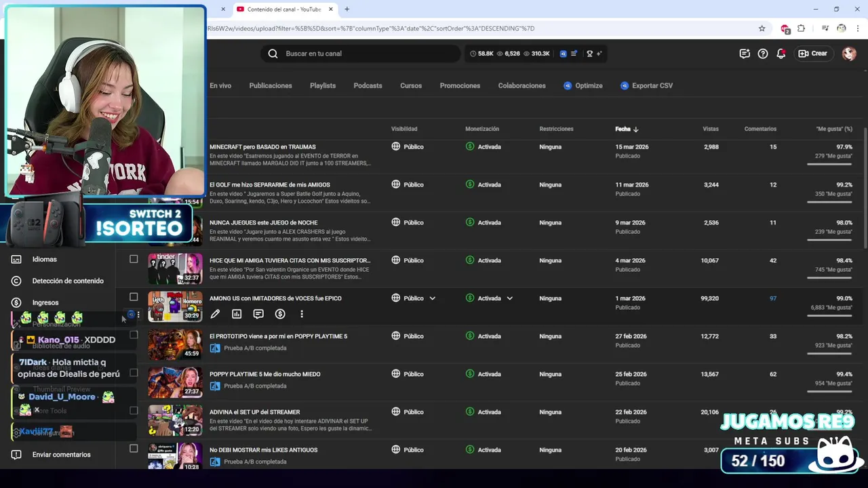Switch to the Podcasts tab
Viewport: 868px width, 488px height.
click(368, 85)
